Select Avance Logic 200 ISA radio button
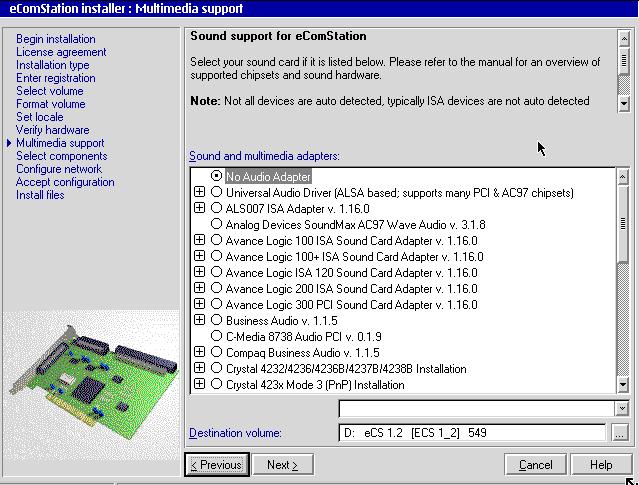Screen dimensions: 639x485 [x=216, y=288]
